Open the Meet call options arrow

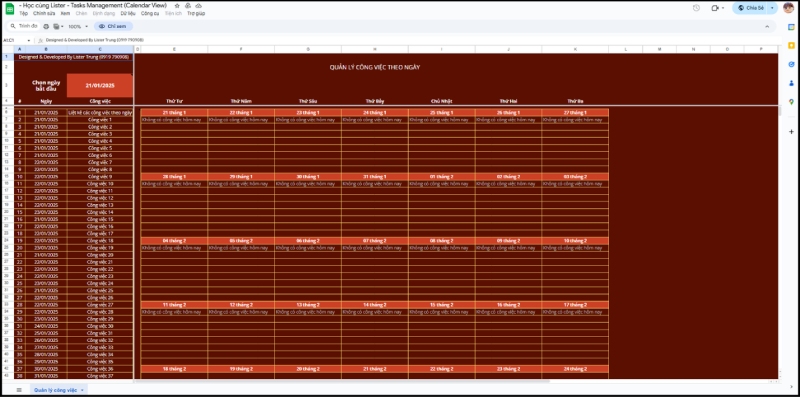pyautogui.click(x=723, y=8)
